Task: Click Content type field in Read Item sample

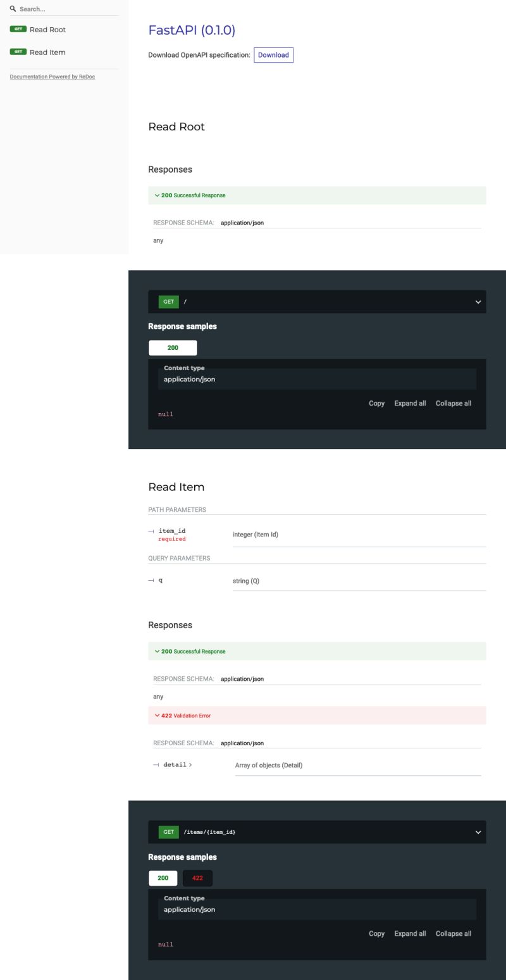Action: point(317,909)
